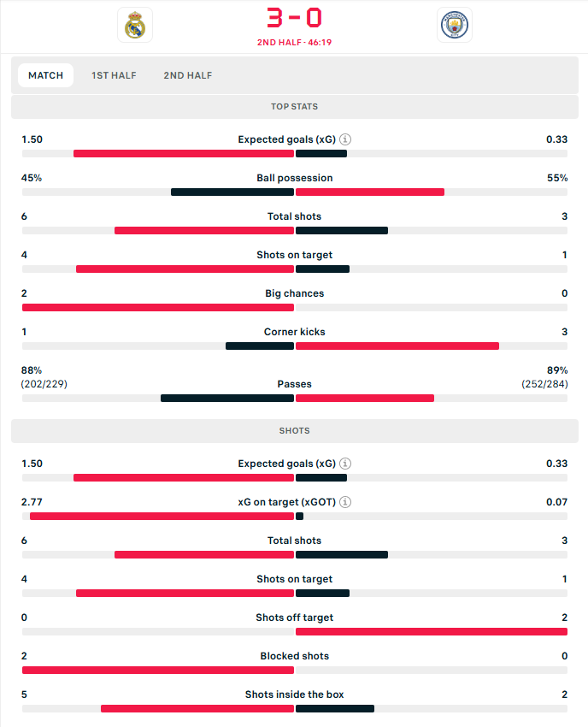Click the red Shots off target bar
The width and height of the screenshot is (588, 727).
[x=431, y=631]
